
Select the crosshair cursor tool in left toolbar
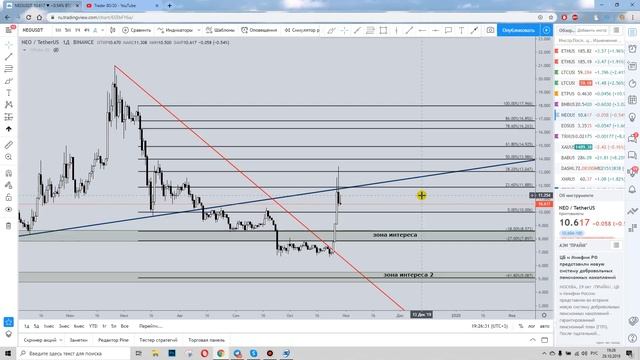[x=9, y=44]
